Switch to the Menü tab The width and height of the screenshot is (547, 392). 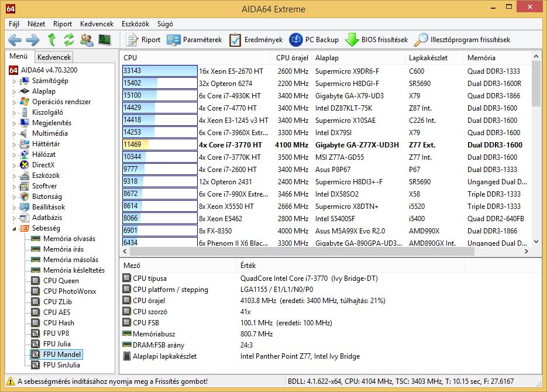tap(19, 56)
